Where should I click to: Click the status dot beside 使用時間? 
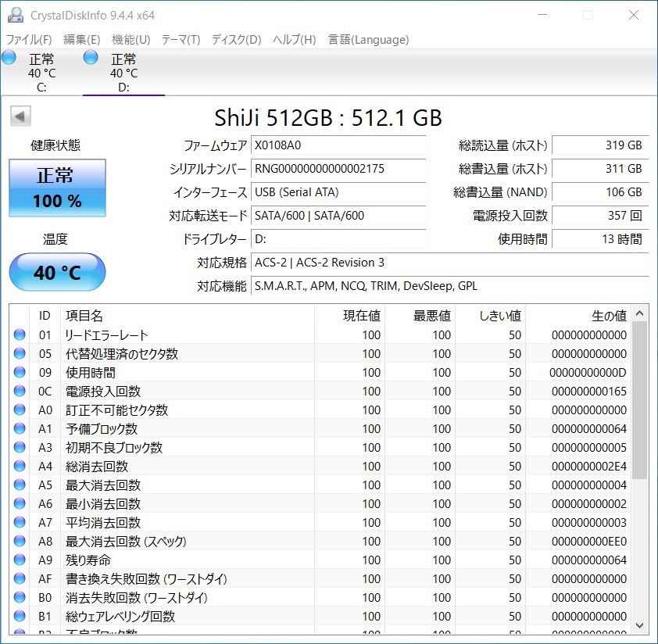coord(20,372)
